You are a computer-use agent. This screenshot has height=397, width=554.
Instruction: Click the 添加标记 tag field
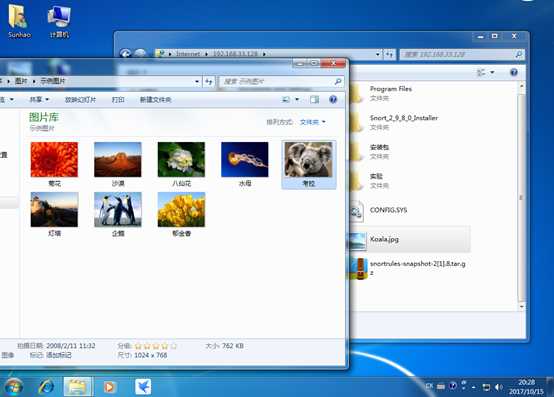[59, 355]
